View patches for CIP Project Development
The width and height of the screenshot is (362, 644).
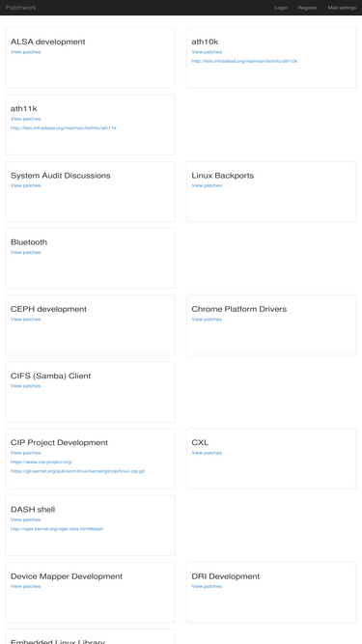pos(25,453)
